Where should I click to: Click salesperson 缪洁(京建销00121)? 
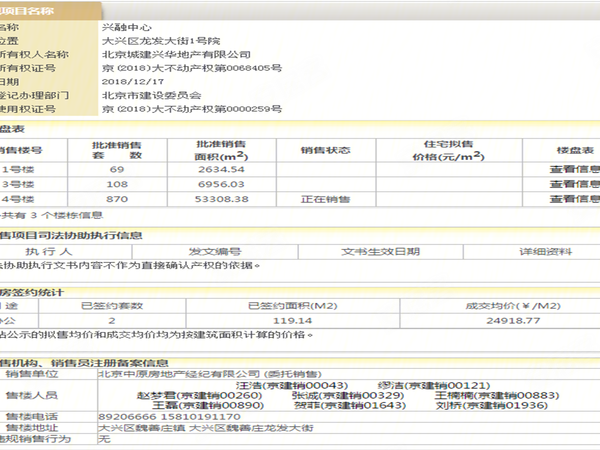coord(434,385)
